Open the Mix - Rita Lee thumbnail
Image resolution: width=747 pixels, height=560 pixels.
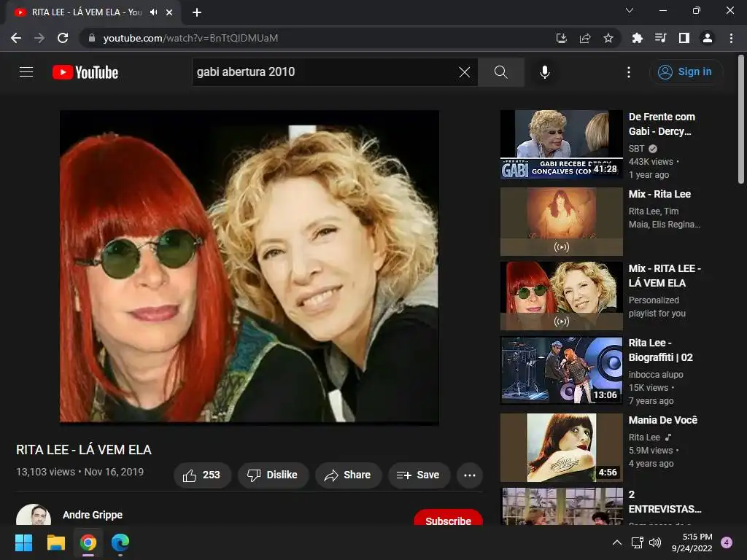point(561,222)
